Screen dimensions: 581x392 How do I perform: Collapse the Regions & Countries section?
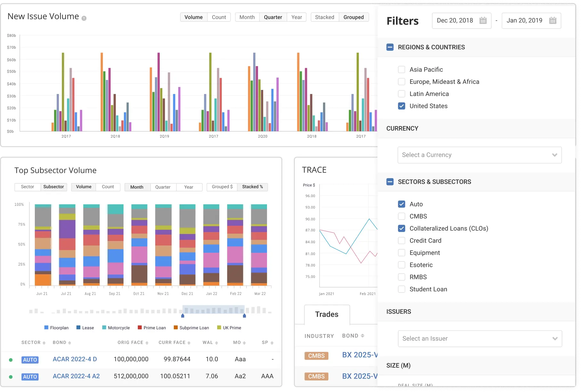pos(390,47)
